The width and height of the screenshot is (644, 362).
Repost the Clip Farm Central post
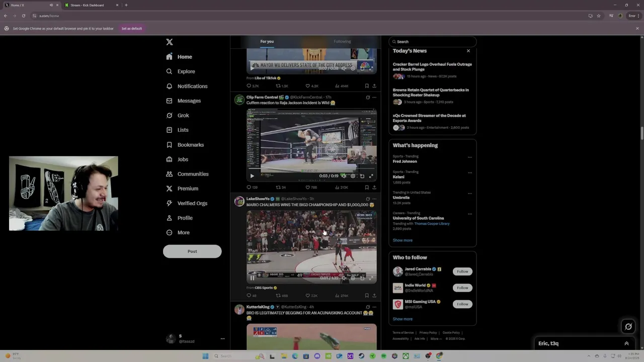(x=278, y=188)
